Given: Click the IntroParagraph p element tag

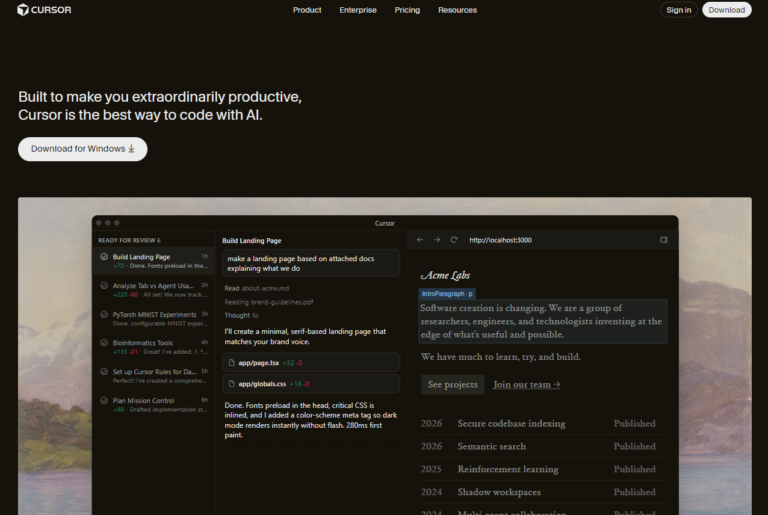Looking at the screenshot, I should pos(447,294).
